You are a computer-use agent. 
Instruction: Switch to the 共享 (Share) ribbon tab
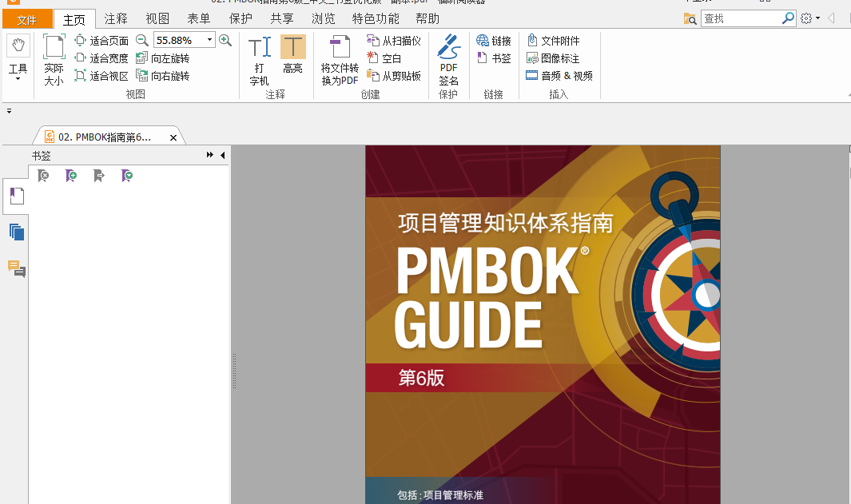click(282, 19)
